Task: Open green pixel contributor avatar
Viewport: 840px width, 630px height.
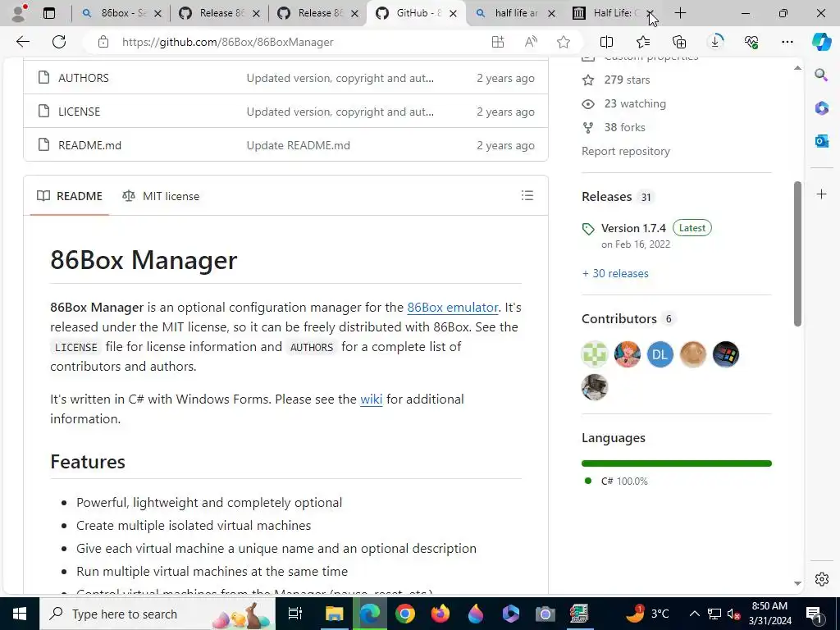Action: click(595, 354)
